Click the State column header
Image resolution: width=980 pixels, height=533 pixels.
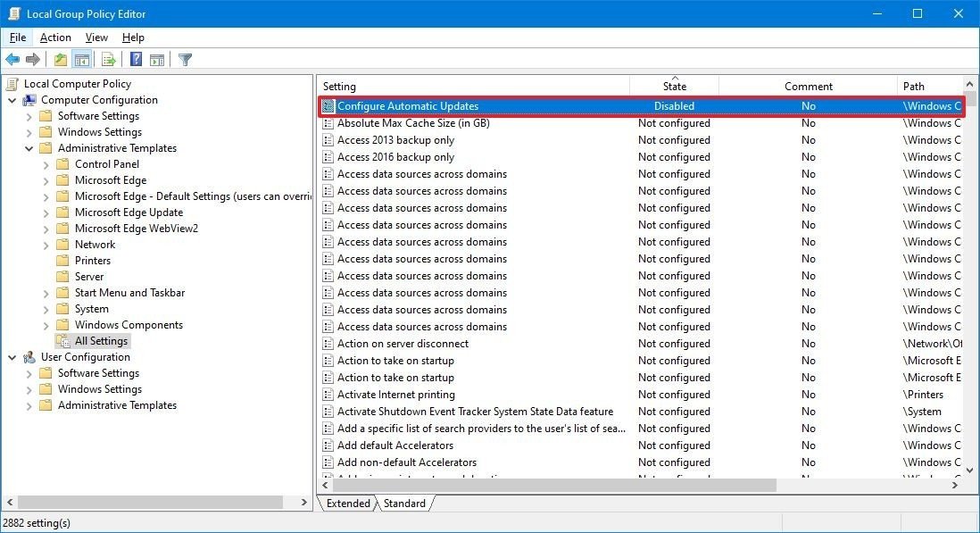click(x=674, y=86)
